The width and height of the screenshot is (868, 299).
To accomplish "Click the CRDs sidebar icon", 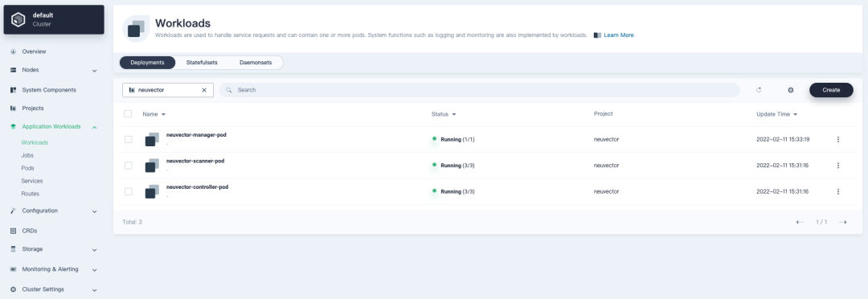I will click(14, 231).
